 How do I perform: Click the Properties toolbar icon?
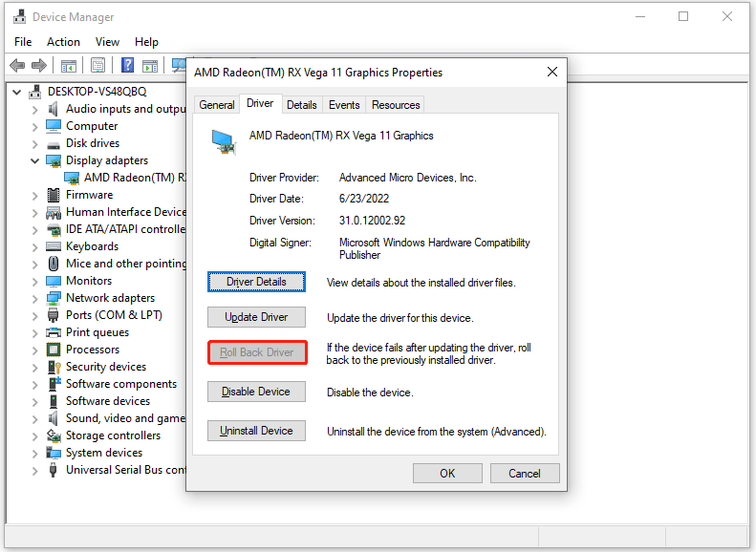(97, 66)
